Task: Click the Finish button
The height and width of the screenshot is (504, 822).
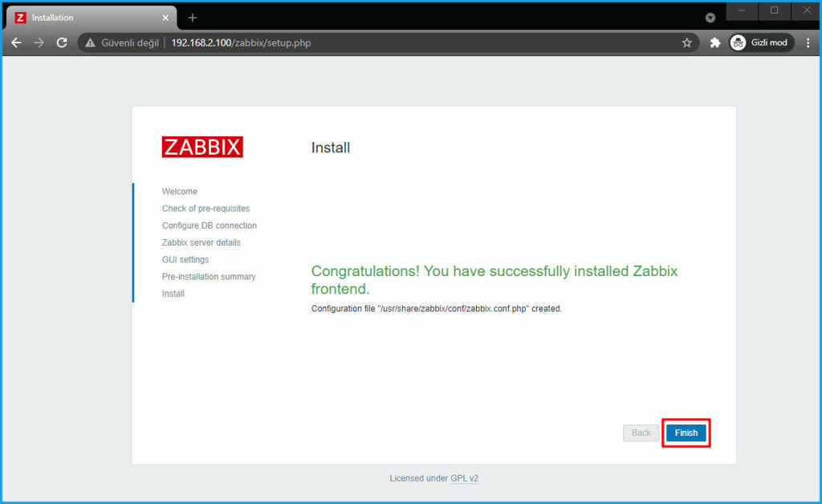Action: 686,433
